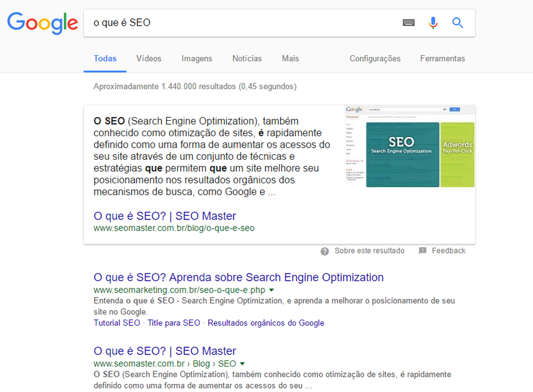Click the Google logo
This screenshot has width=533, height=392.
coord(42,23)
